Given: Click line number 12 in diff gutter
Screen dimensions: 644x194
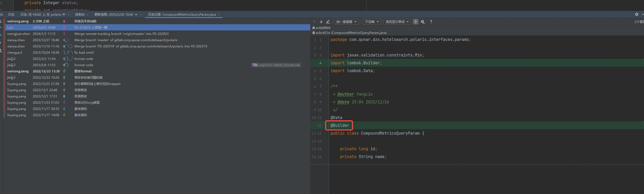Looking at the screenshot, I should pyautogui.click(x=319, y=126).
